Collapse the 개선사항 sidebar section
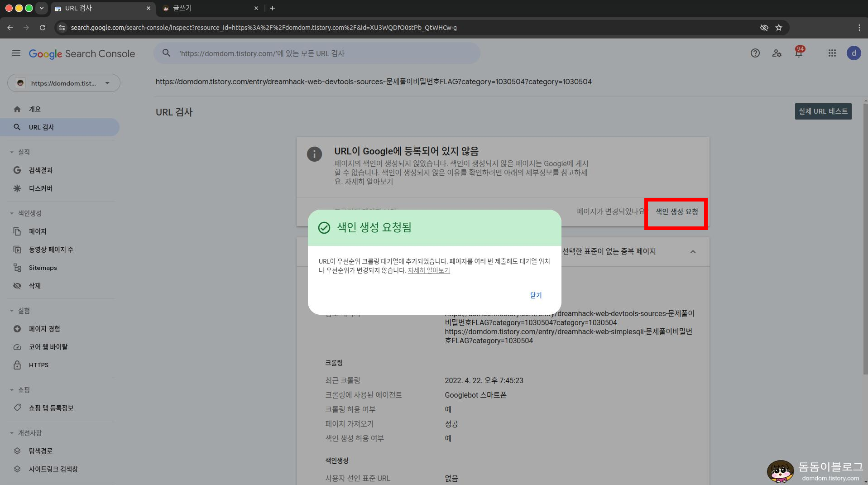This screenshot has height=485, width=868. pyautogui.click(x=25, y=433)
